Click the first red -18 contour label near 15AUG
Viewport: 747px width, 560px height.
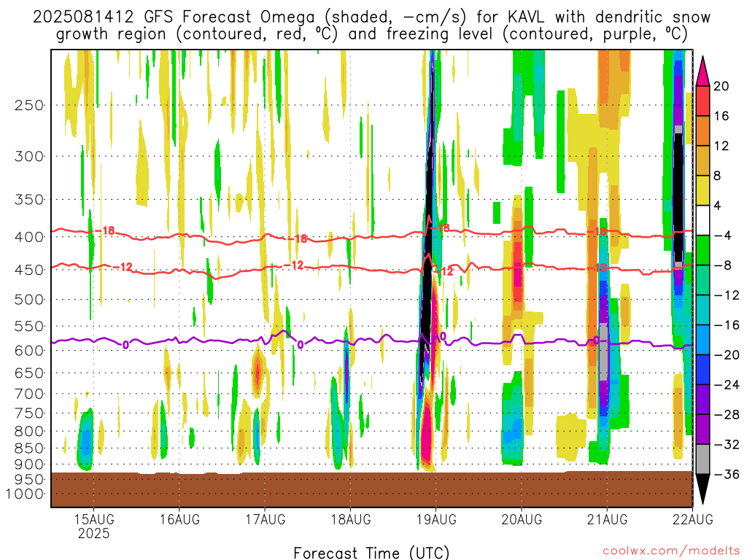click(105, 230)
